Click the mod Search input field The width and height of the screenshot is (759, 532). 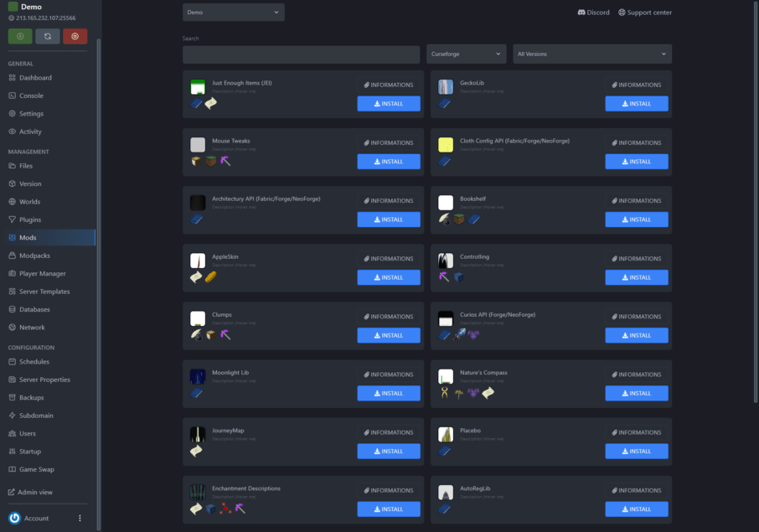pyautogui.click(x=301, y=54)
